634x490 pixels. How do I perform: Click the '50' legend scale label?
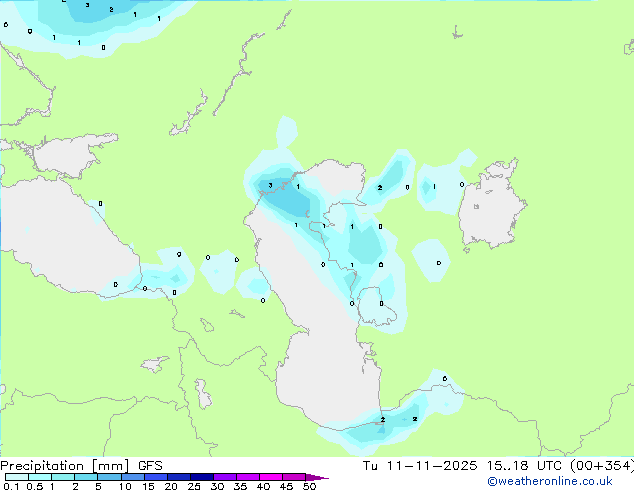(x=309, y=486)
